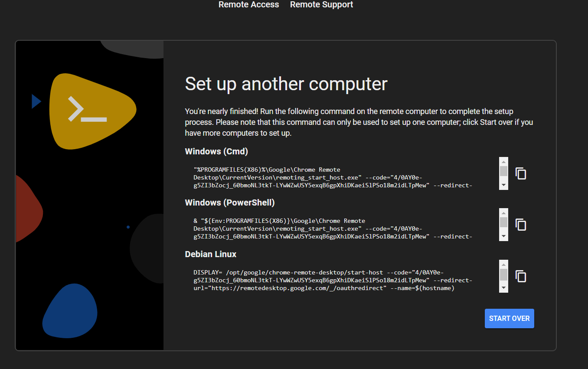
Task: Copy the Windows (PowerShell) command
Action: 520,225
